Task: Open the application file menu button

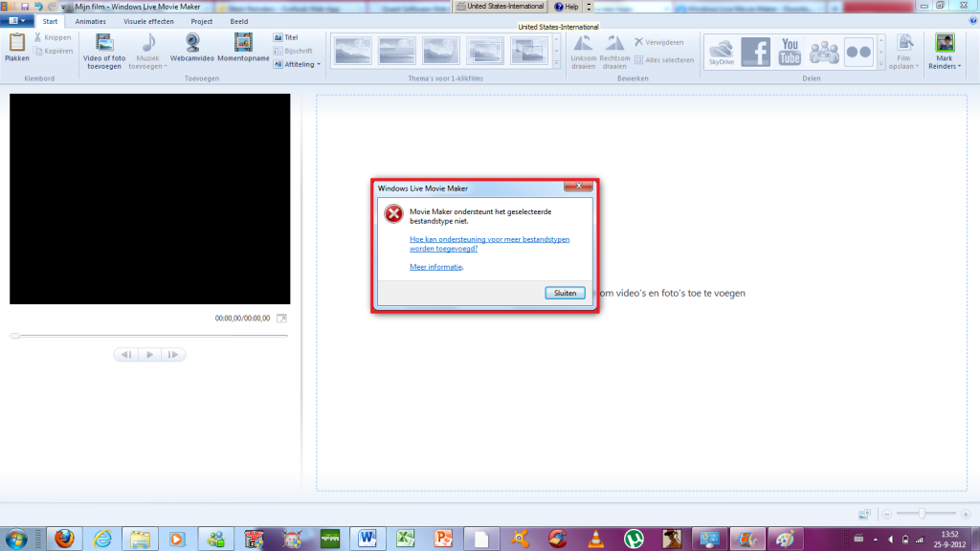Action: tap(17, 21)
